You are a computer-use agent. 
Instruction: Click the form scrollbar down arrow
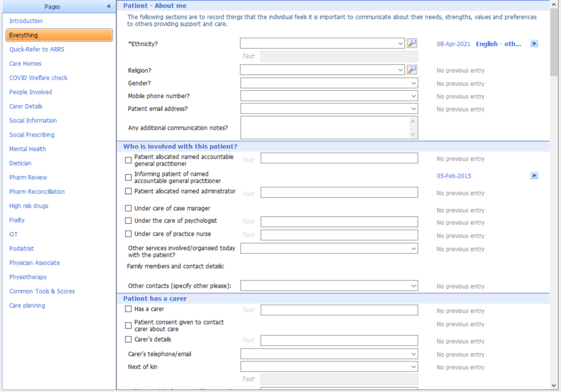(x=554, y=385)
